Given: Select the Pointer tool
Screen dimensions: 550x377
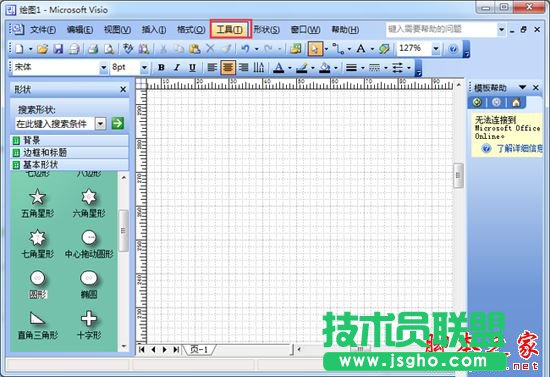Looking at the screenshot, I should (315, 49).
